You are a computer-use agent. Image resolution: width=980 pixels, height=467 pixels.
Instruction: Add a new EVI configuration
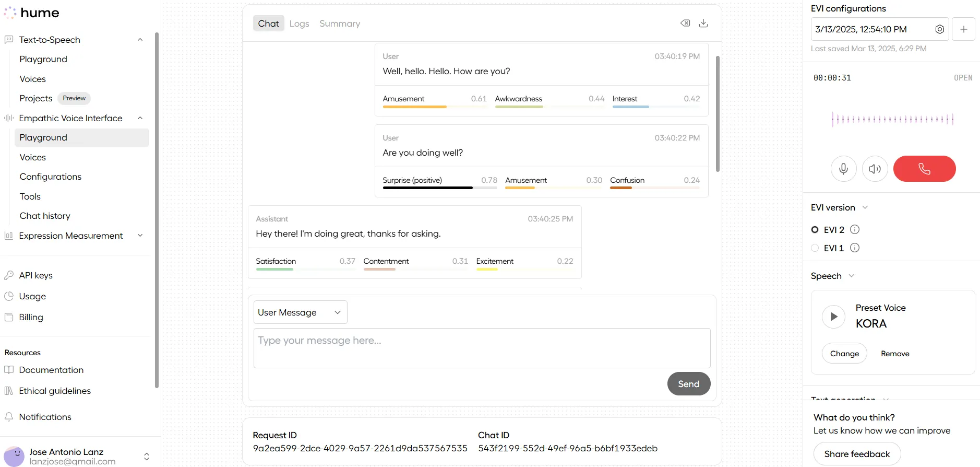click(963, 29)
